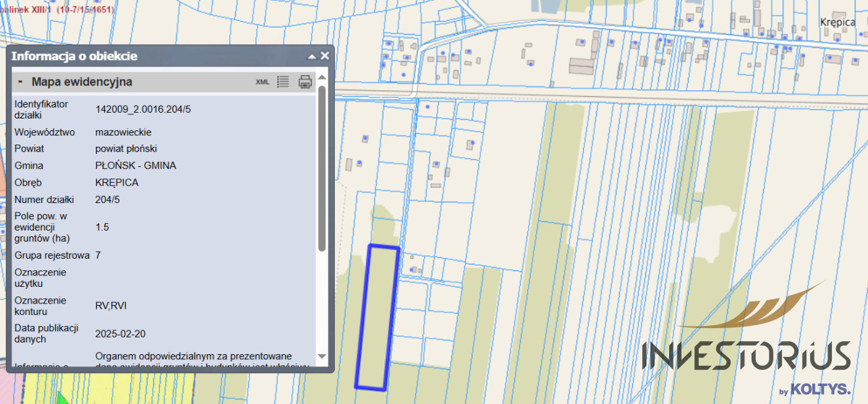Click the parcel identifier value 142009_2.0016.204/5
This screenshot has width=868, height=404.
143,109
